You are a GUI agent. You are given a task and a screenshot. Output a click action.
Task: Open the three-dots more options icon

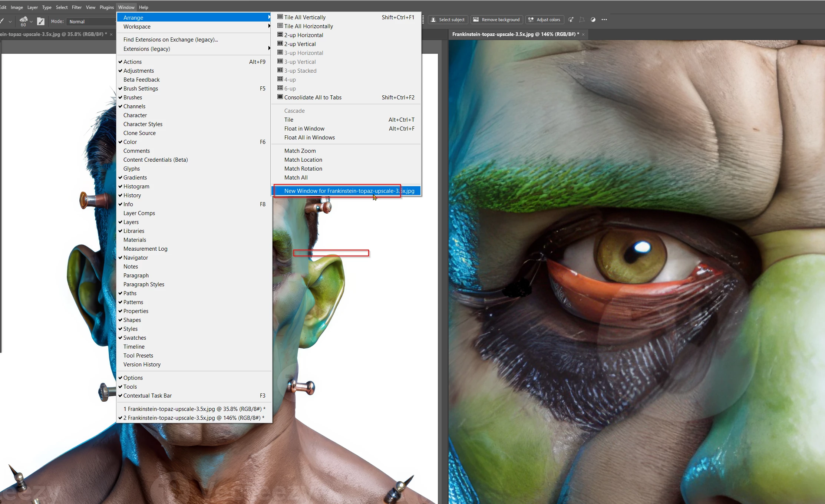click(x=604, y=20)
